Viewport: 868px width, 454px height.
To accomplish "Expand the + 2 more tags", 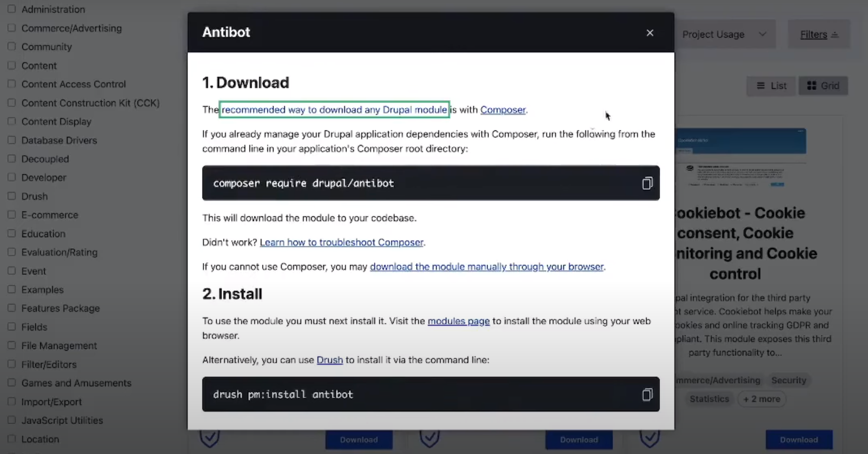I will 761,399.
